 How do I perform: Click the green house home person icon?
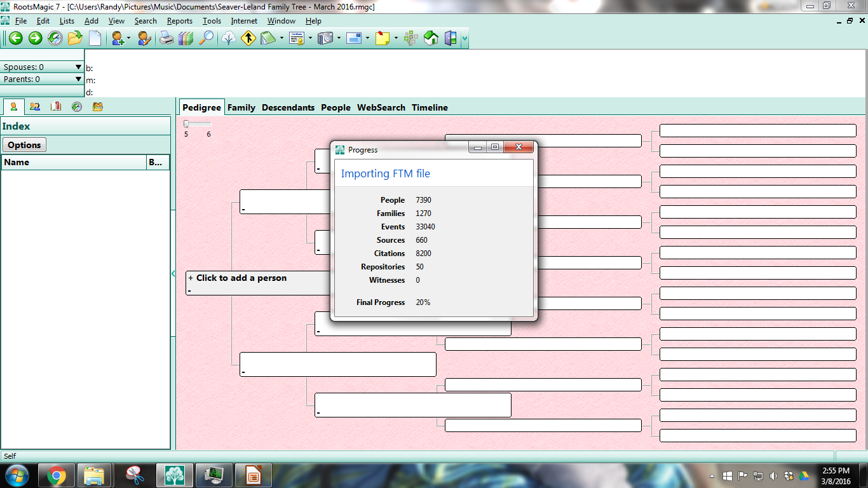coord(431,38)
